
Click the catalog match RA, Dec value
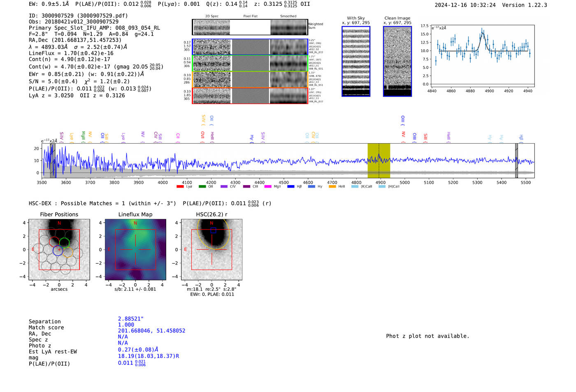pos(151,331)
